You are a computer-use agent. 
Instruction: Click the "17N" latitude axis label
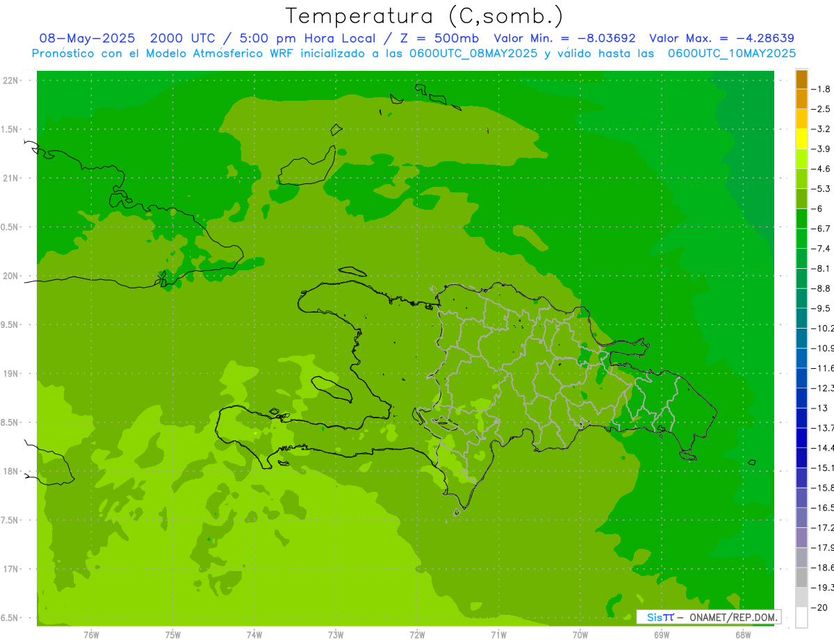click(x=11, y=570)
